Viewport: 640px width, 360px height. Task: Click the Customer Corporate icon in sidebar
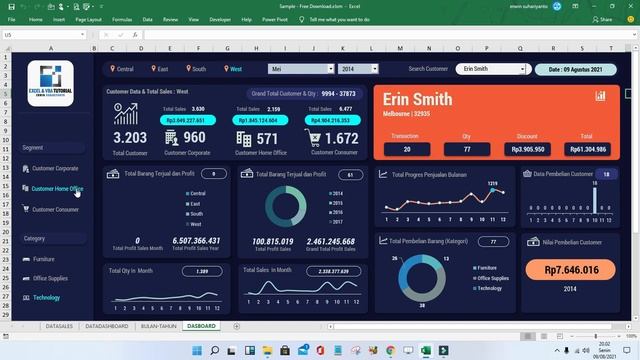(x=26, y=169)
